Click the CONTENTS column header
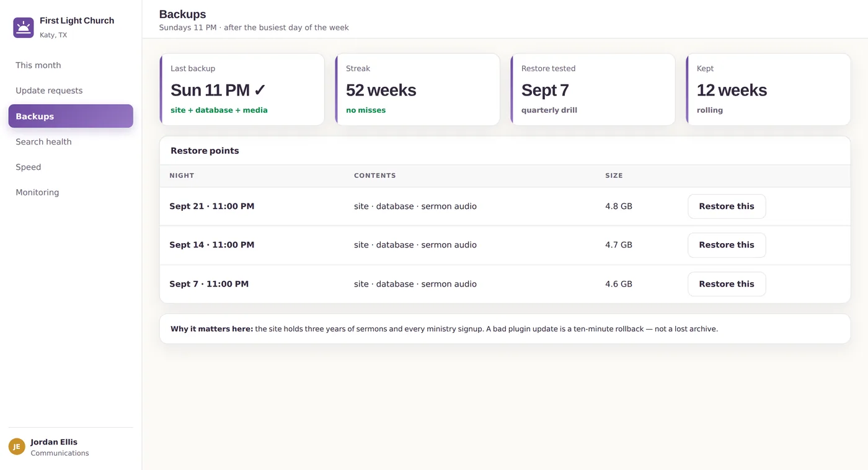Screen dimensions: 868x470 374,175
